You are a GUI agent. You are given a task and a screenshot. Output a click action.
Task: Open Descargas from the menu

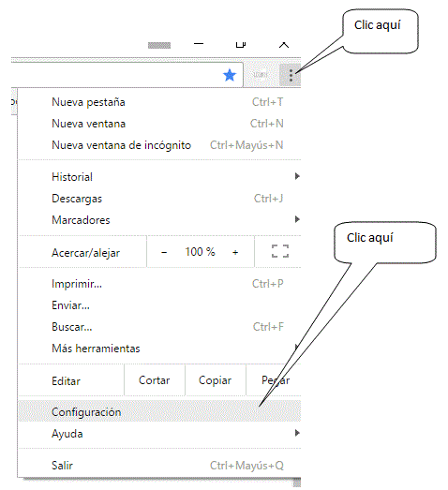point(159,199)
